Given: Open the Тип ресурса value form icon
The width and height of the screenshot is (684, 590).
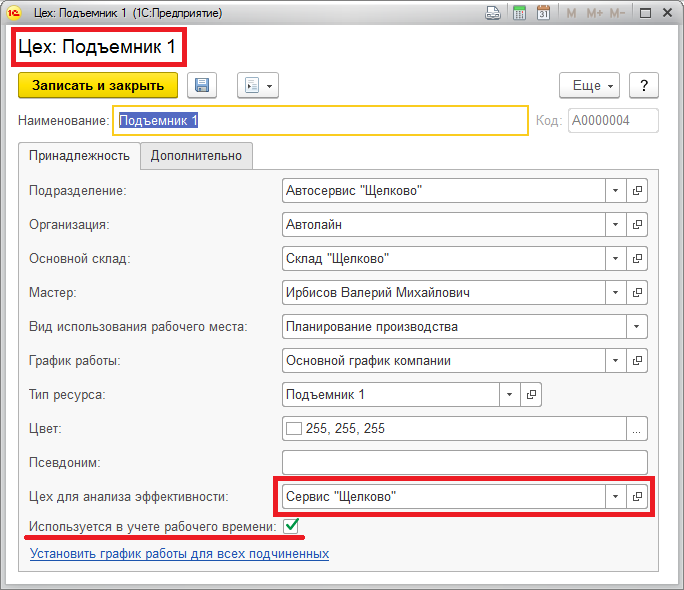Looking at the screenshot, I should tap(531, 395).
